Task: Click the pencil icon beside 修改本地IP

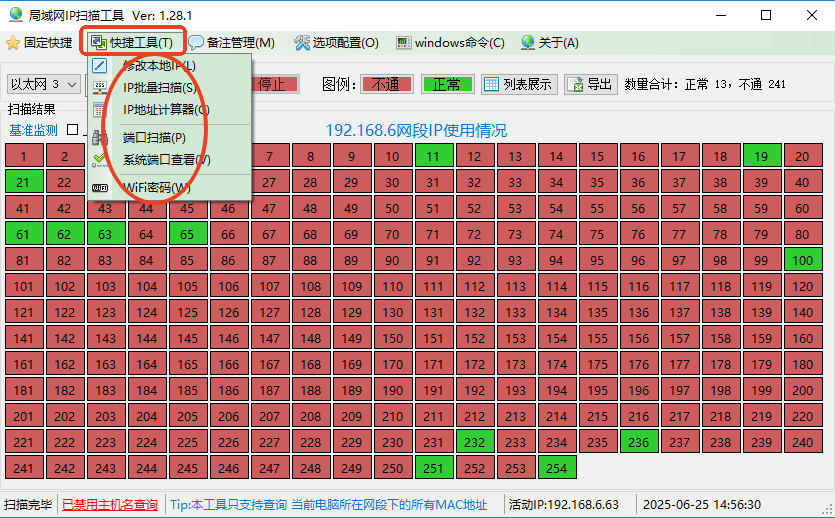Action: click(100, 66)
